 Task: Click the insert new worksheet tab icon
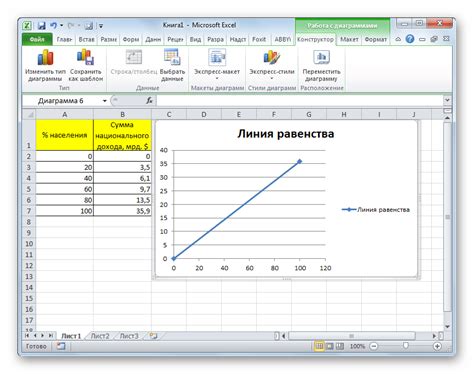[153, 336]
